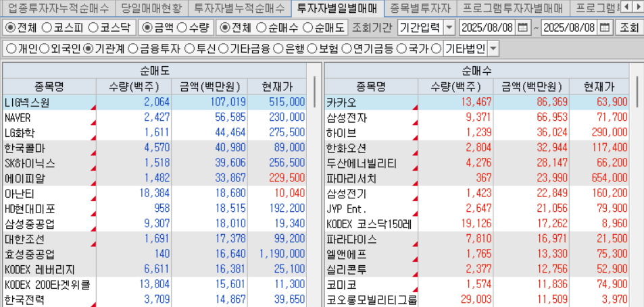Select the 아난티 stock row
Screen dimensions: 644x307
pos(155,194)
